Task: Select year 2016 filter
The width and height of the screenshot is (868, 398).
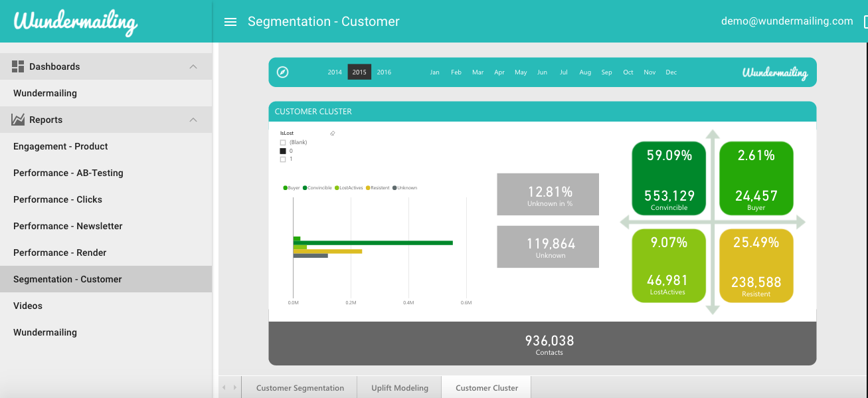Action: [x=384, y=72]
